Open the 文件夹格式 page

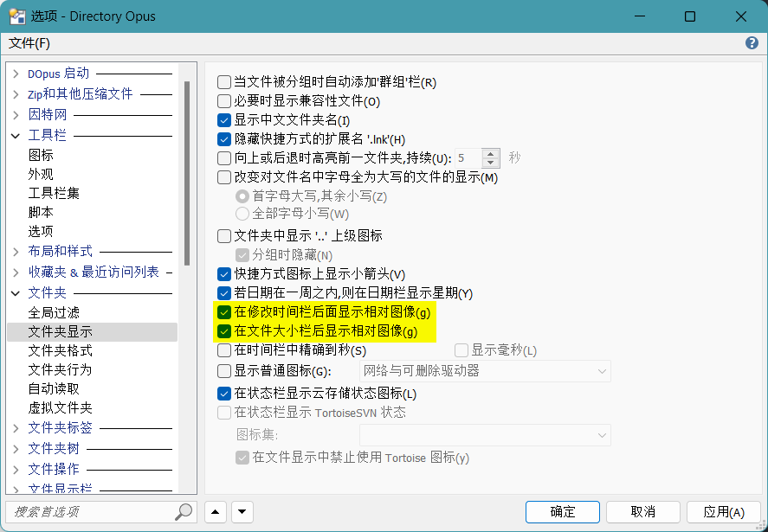click(x=60, y=350)
